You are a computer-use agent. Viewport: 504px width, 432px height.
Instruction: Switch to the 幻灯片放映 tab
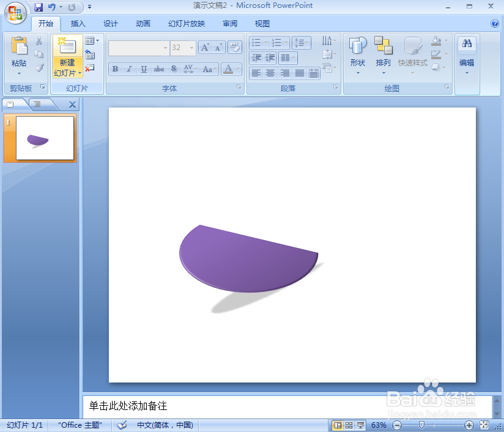pyautogui.click(x=187, y=23)
